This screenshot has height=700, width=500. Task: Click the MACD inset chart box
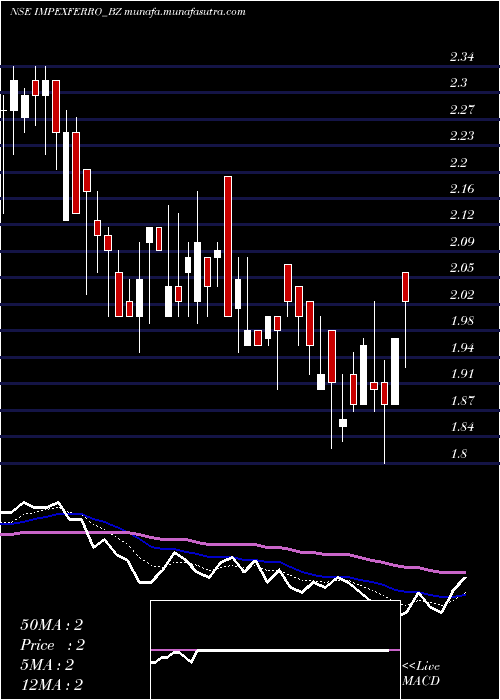pyautogui.click(x=275, y=650)
